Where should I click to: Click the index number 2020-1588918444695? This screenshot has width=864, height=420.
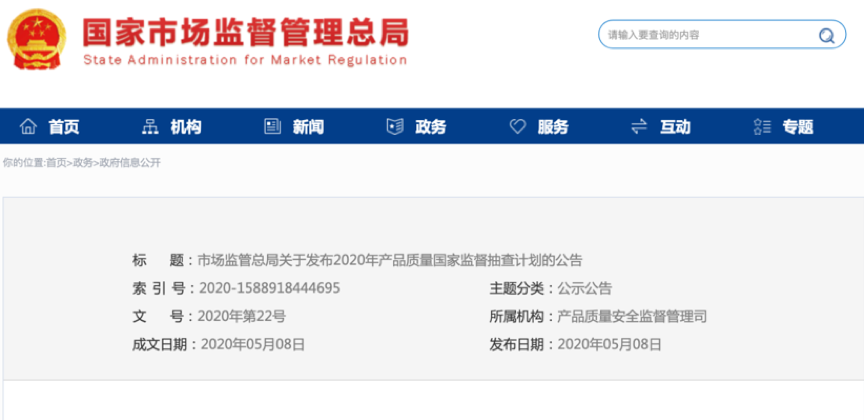pyautogui.click(x=270, y=288)
